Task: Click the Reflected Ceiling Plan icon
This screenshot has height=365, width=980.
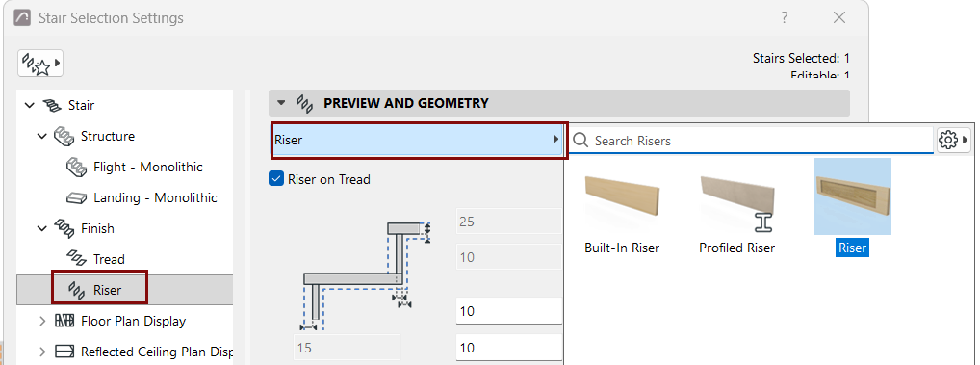Action: pyautogui.click(x=64, y=352)
